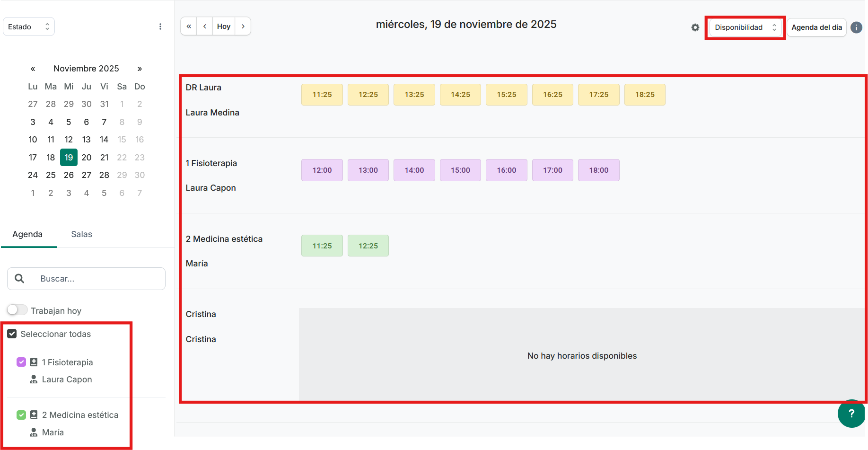The image size is (868, 450).
Task: Open the green help question mark button
Action: [851, 414]
